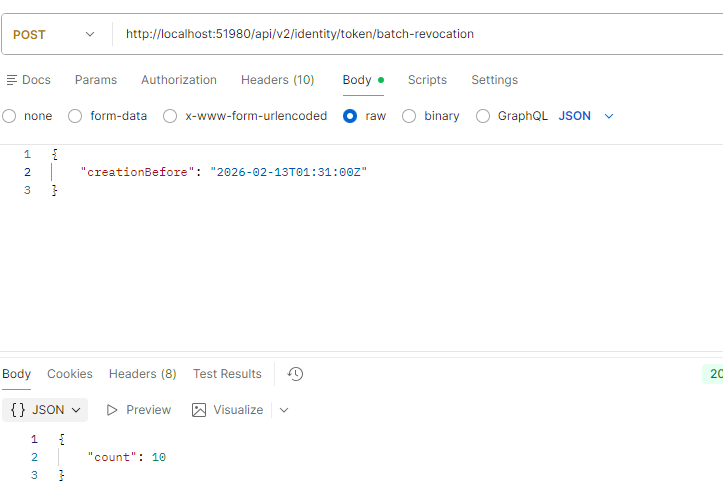Select the none body type
The width and height of the screenshot is (723, 503).
click(10, 116)
